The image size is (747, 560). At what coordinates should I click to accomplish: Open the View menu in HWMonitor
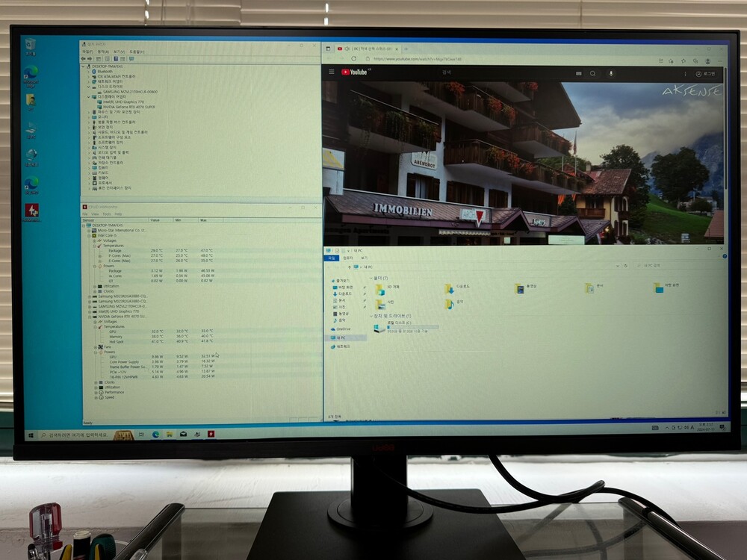pos(95,214)
